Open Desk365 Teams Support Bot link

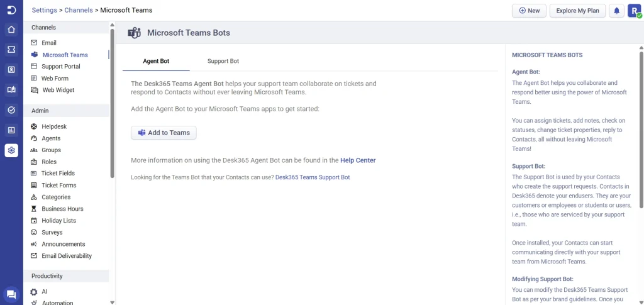(313, 177)
